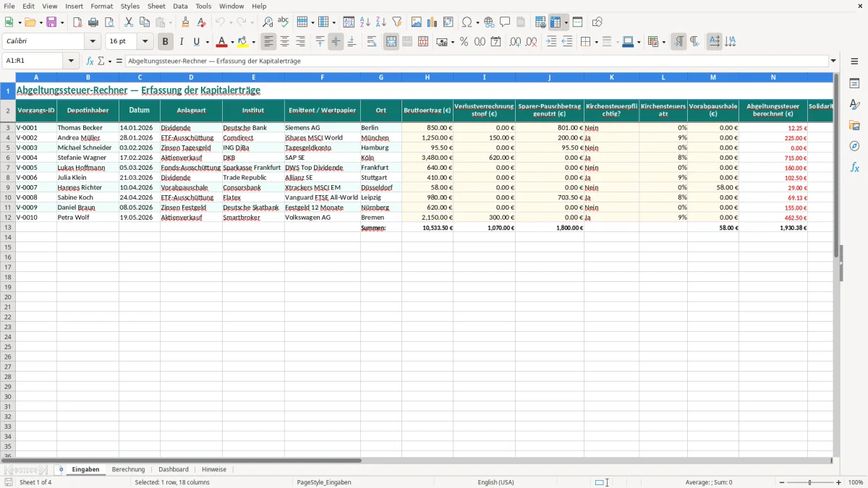Viewport: 868px width, 488px height.
Task: Open the Format menu
Action: coord(102,6)
